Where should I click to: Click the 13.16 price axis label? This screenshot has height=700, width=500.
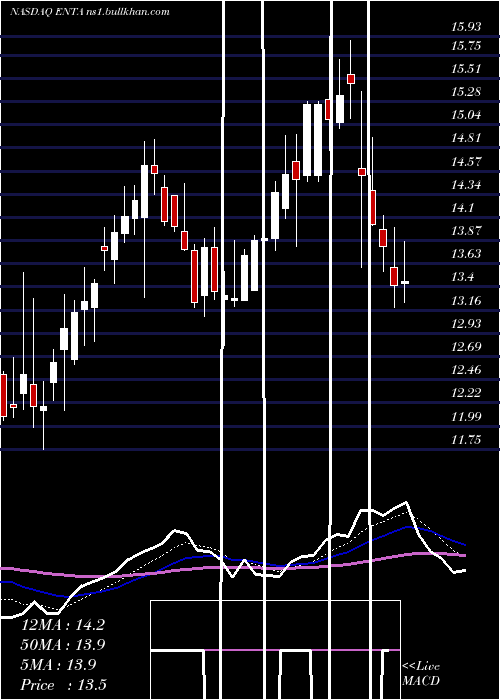(467, 301)
